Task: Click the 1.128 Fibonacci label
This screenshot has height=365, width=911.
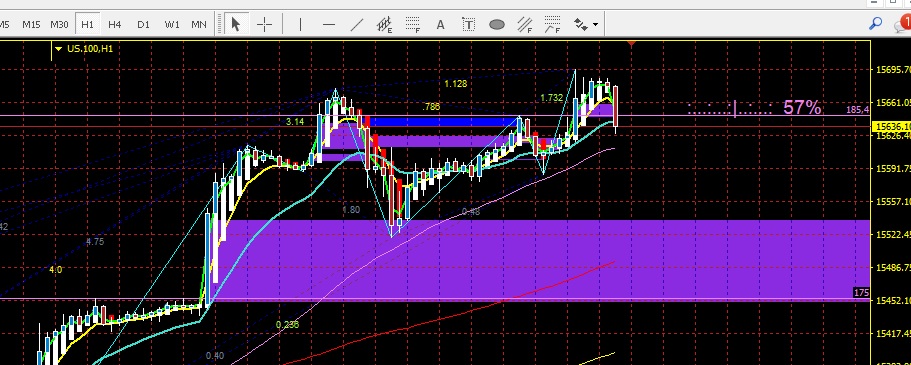Action: coord(456,84)
